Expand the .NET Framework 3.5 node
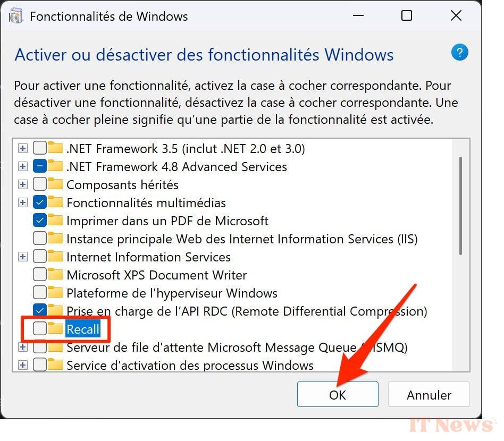This screenshot has width=504, height=441. [x=22, y=148]
